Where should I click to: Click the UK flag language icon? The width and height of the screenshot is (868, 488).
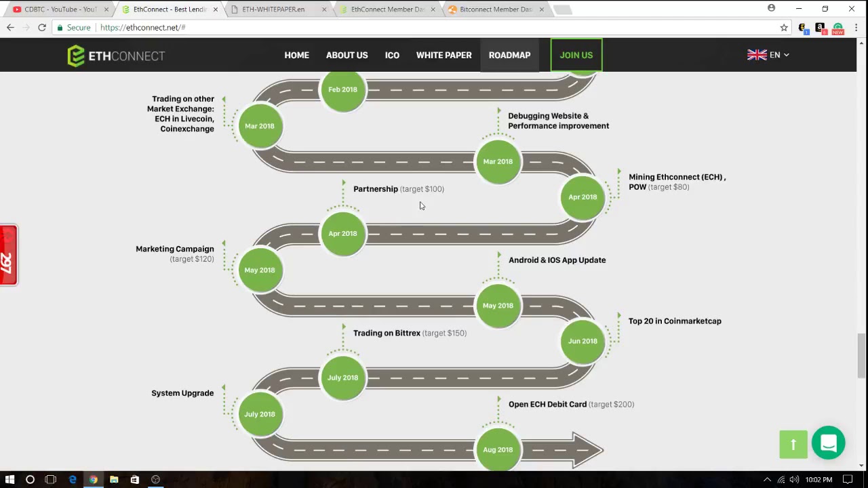click(x=757, y=55)
